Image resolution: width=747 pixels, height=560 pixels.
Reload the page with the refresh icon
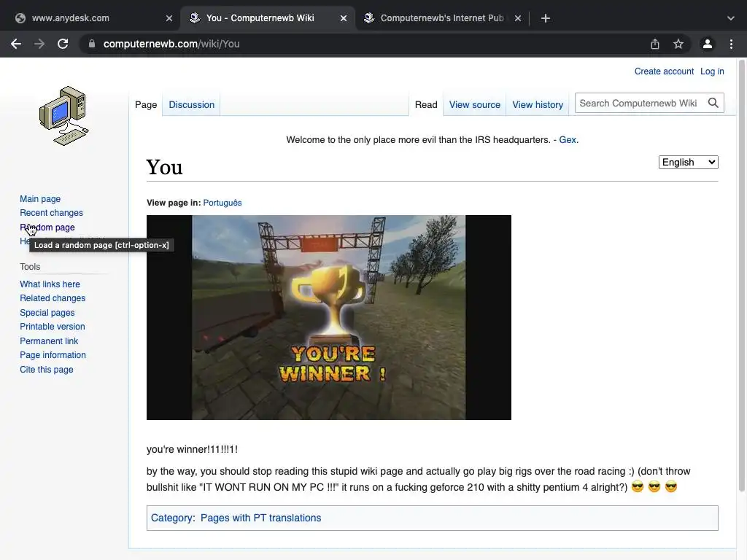point(63,44)
